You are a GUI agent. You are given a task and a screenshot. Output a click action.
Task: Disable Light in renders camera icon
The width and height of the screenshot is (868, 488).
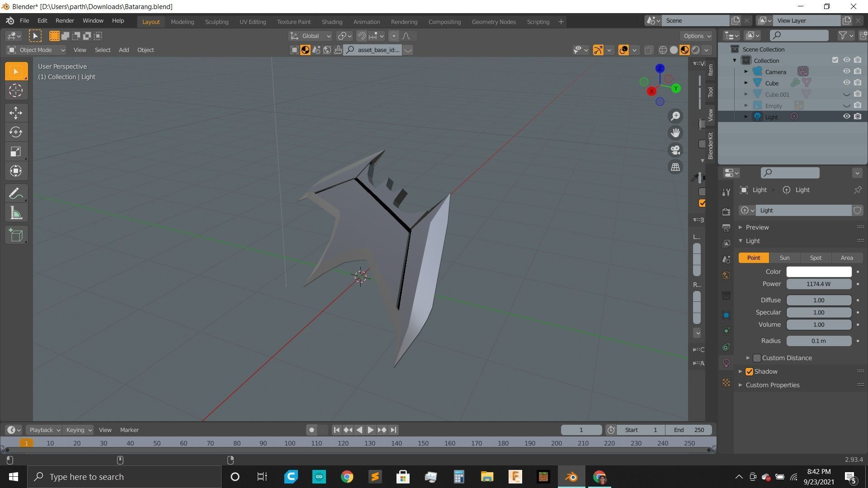pos(858,117)
